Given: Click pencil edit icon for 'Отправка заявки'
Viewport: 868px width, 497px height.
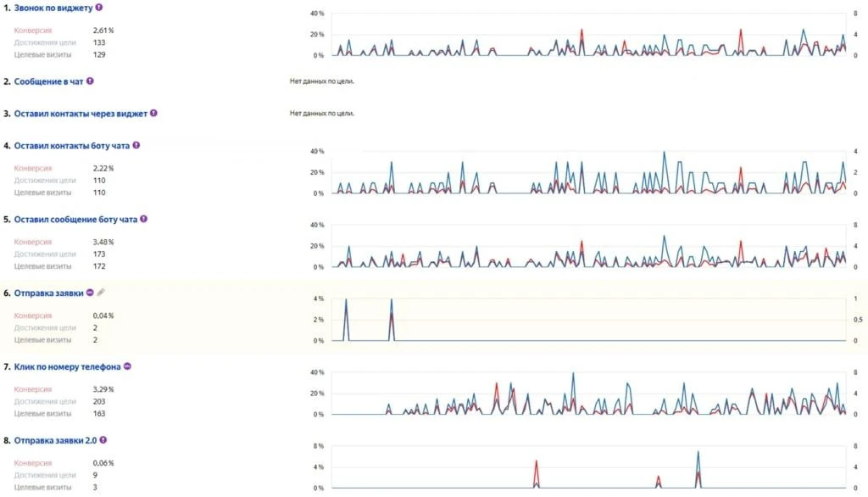Looking at the screenshot, I should click(x=101, y=293).
